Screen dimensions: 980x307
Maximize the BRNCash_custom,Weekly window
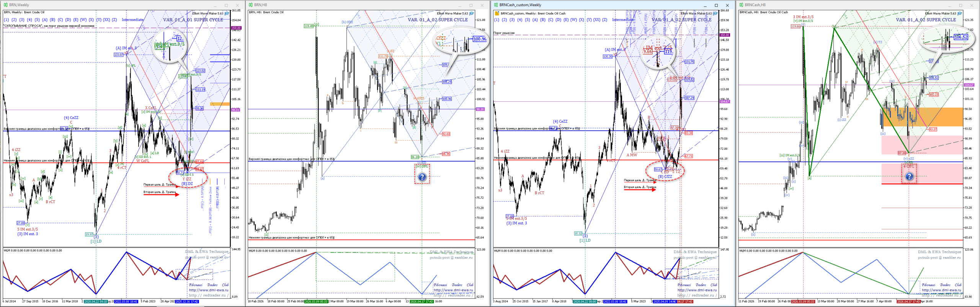[x=716, y=5]
